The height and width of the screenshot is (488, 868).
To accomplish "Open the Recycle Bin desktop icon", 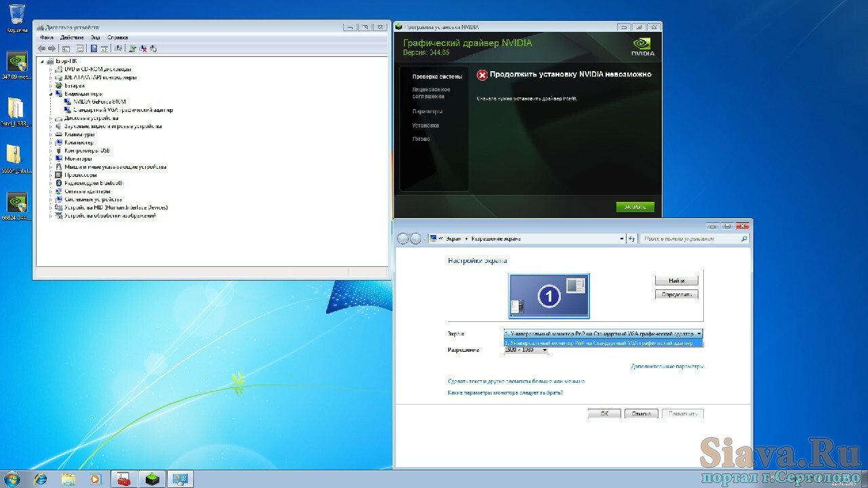I will tap(17, 18).
